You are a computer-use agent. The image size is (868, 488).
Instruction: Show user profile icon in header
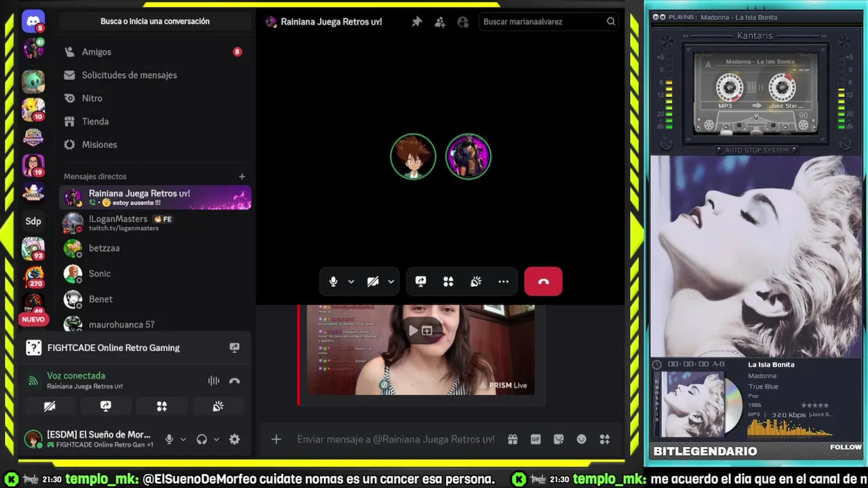pos(463,22)
